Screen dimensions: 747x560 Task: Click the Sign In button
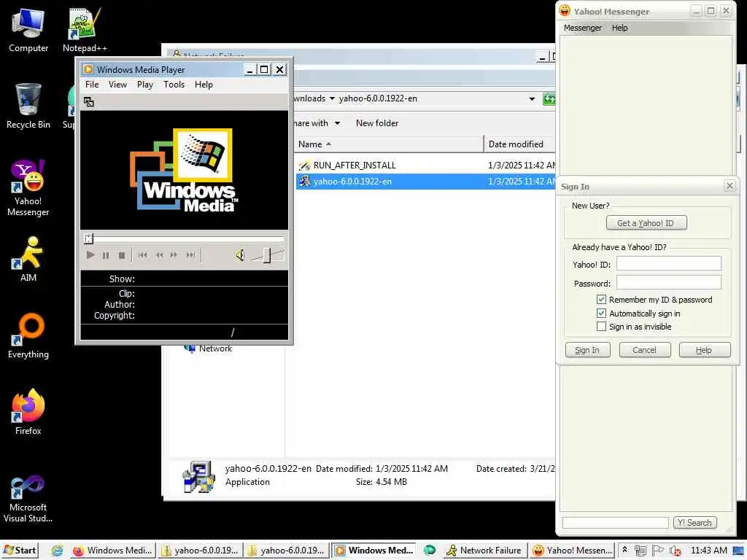(x=587, y=350)
